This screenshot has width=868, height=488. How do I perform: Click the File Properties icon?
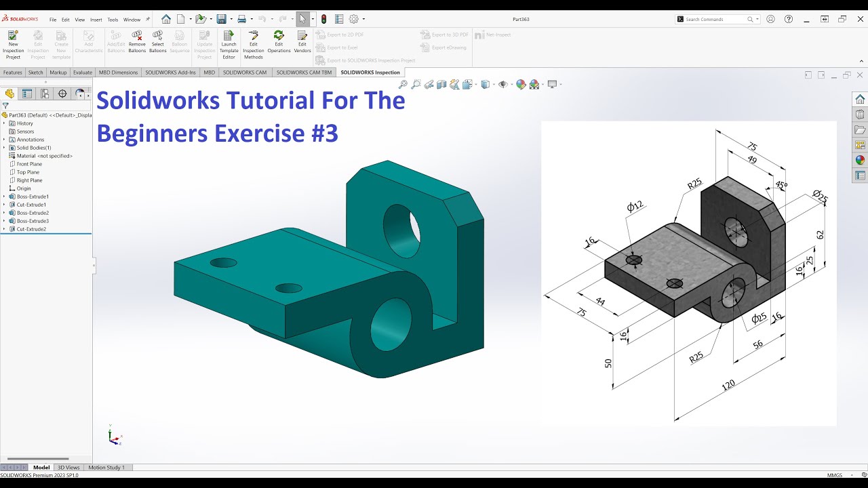339,19
